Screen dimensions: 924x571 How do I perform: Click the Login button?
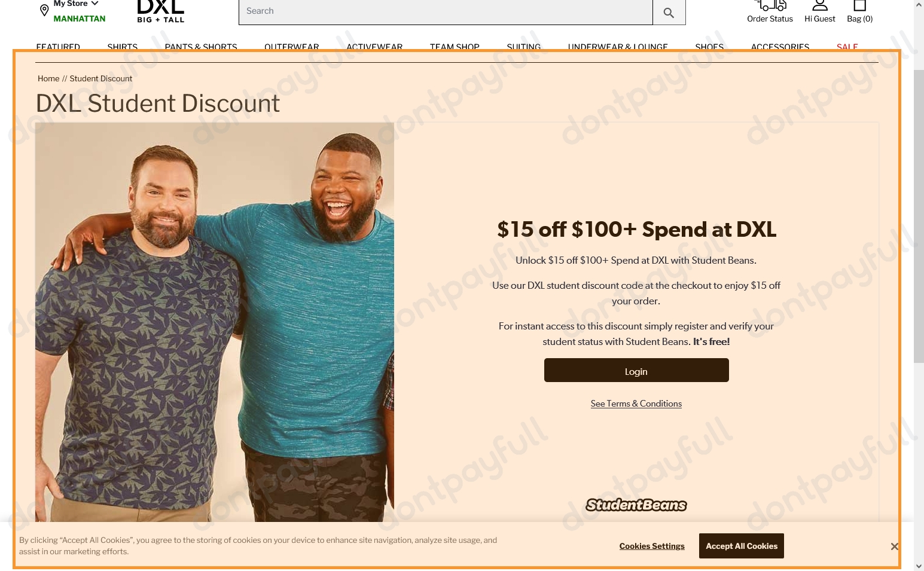click(x=636, y=370)
